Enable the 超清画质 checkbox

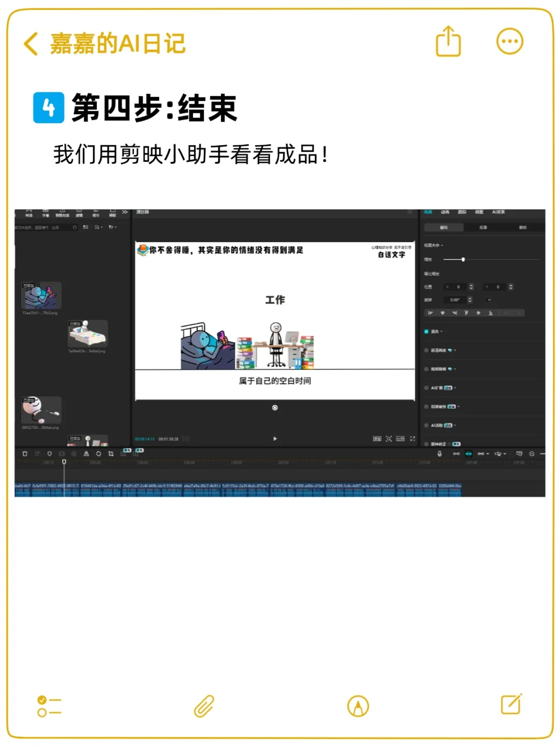[x=426, y=351]
